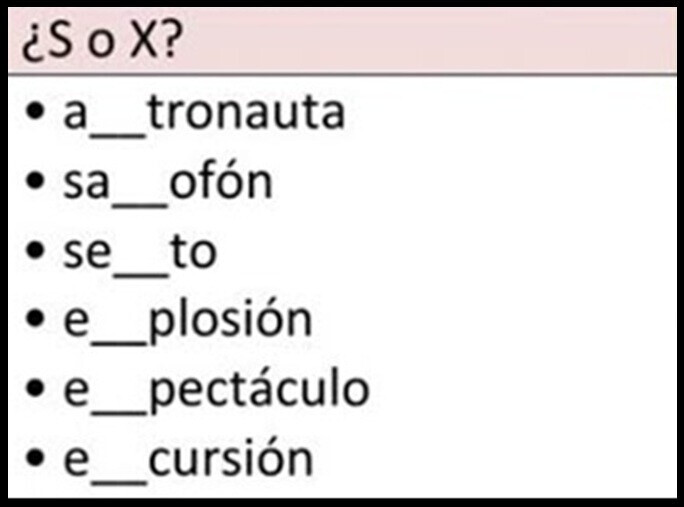Click the blank in a__tronauta

pyautogui.click(x=118, y=135)
